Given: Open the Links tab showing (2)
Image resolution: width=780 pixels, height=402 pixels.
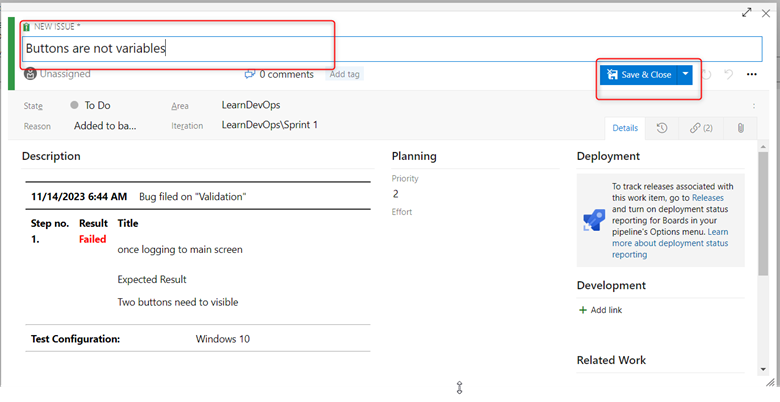Looking at the screenshot, I should 700,128.
